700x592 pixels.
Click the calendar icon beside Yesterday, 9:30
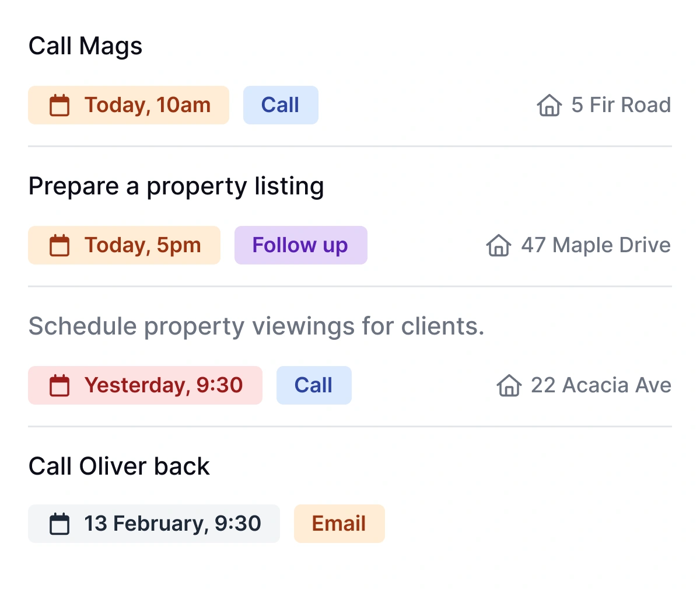click(x=60, y=385)
